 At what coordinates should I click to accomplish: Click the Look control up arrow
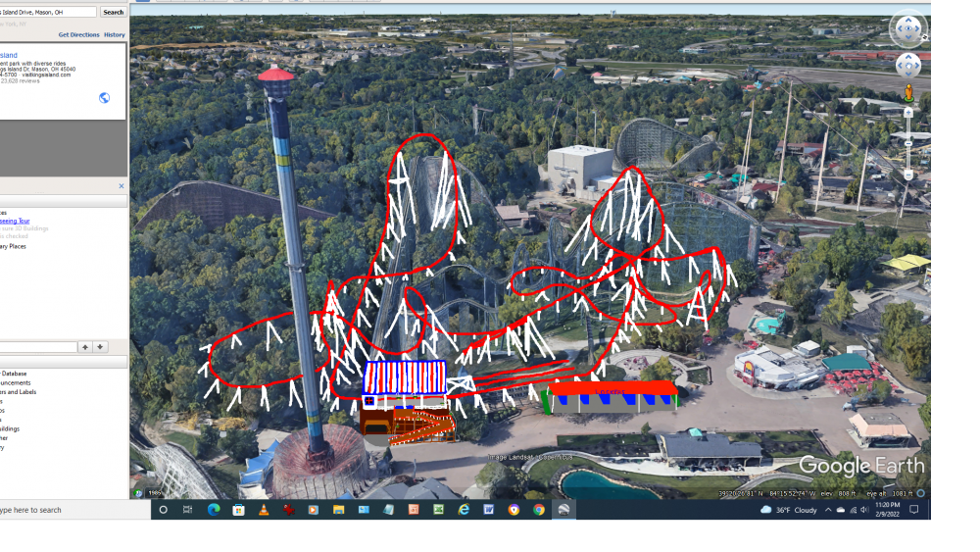908,21
